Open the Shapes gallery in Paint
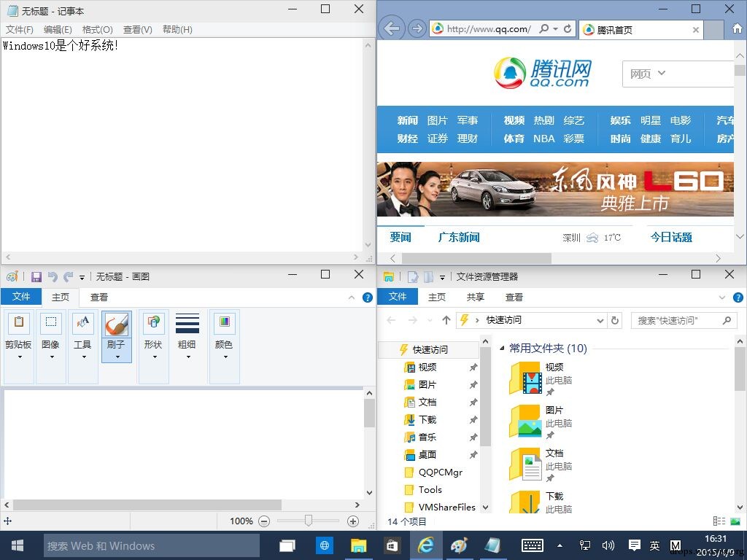The image size is (747, 560). pyautogui.click(x=153, y=335)
